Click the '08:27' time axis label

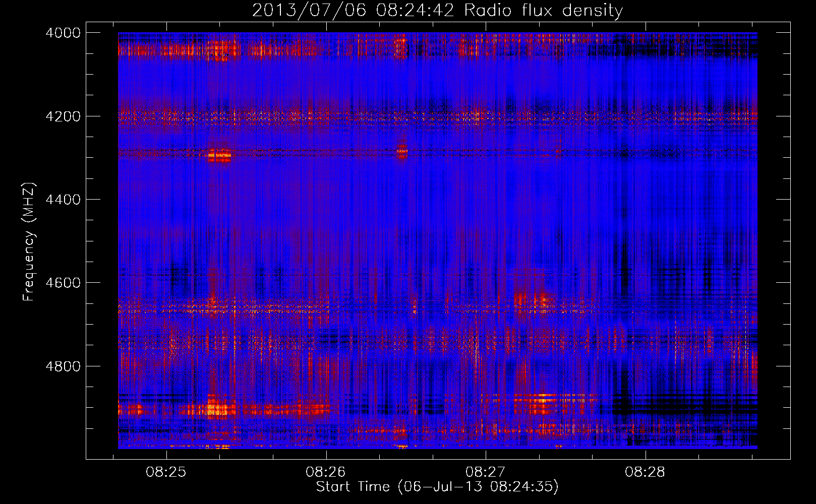click(485, 472)
